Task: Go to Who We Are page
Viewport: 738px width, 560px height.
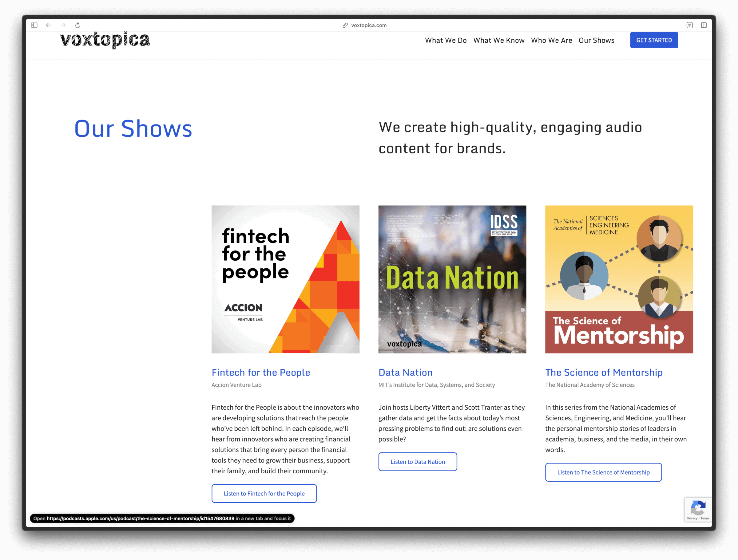Action: pyautogui.click(x=551, y=40)
